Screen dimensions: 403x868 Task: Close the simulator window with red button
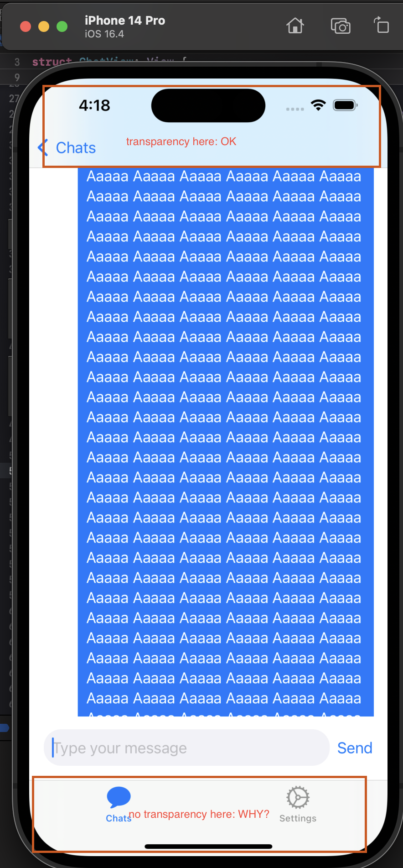pos(26,26)
